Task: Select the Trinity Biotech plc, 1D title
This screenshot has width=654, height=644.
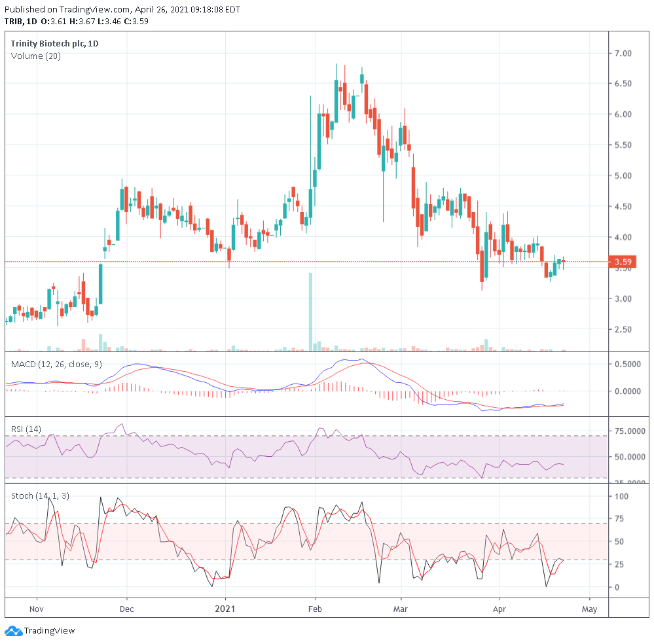Action: 54,43
